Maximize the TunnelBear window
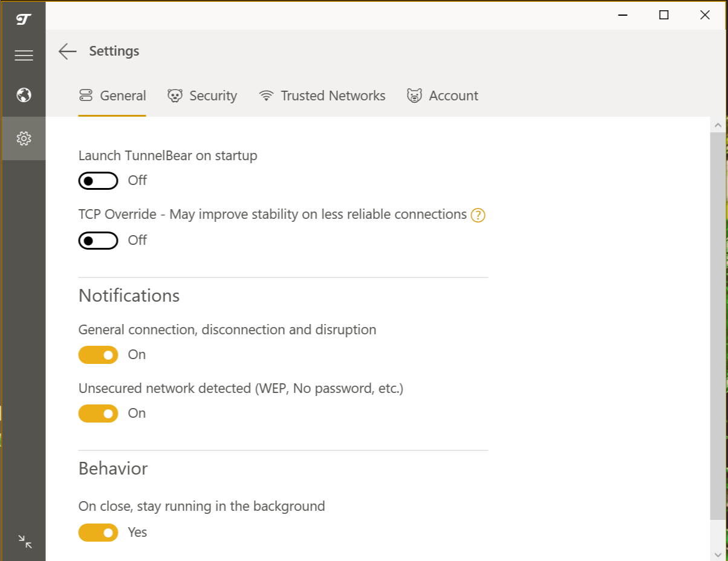Screen dimensions: 728x561 coord(664,15)
